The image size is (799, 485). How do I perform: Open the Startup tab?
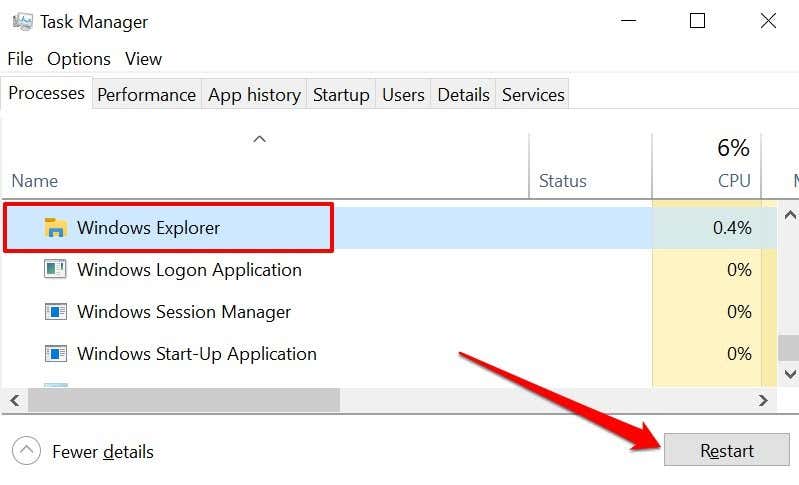point(341,95)
